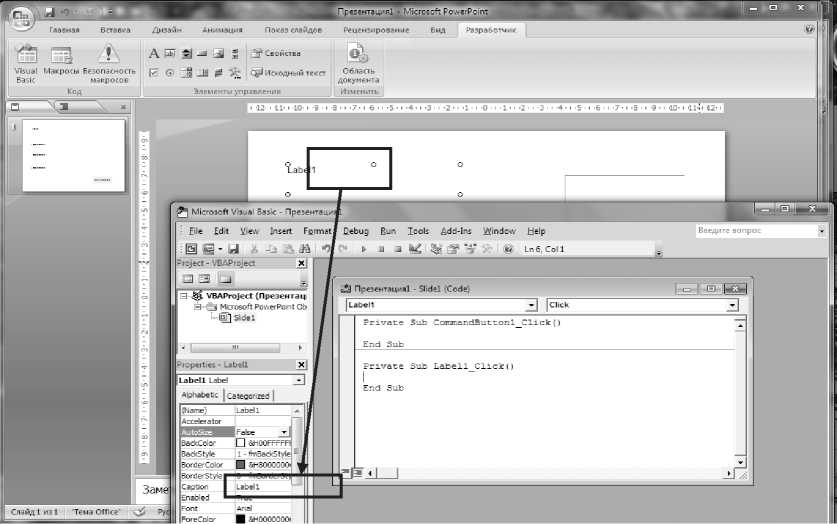Image resolution: width=837 pixels, height=524 pixels.
Task: Click the Office round button
Action: click(21, 18)
